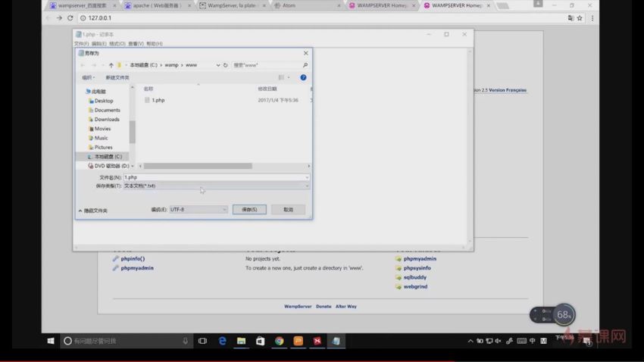This screenshot has height=362, width=644.
Task: Switch to the wampserver search tab
Action: pos(82,6)
